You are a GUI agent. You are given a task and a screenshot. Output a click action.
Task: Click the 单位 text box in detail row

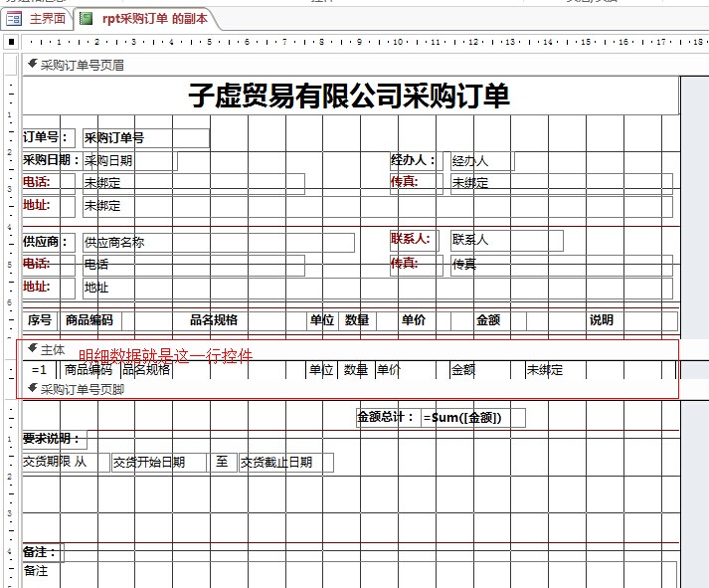(322, 370)
